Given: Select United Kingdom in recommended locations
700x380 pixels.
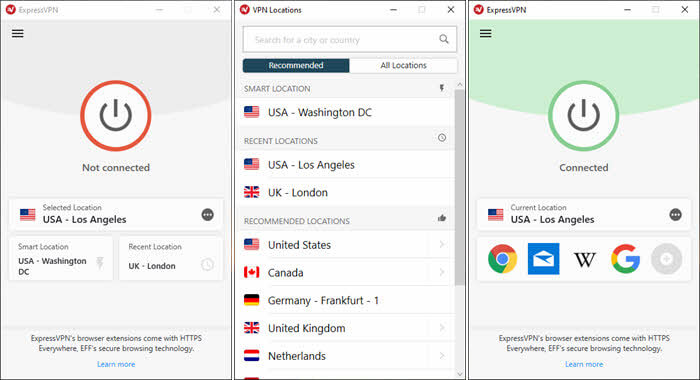Looking at the screenshot, I should coord(346,328).
